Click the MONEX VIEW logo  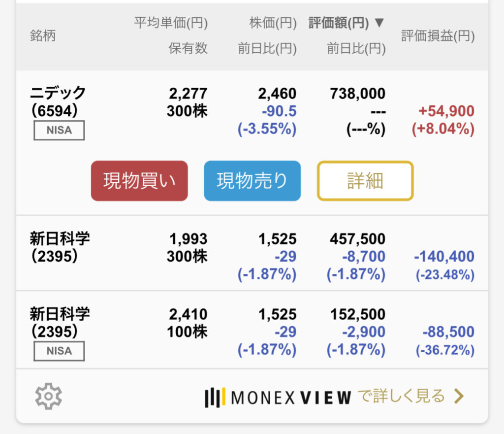coord(278,397)
